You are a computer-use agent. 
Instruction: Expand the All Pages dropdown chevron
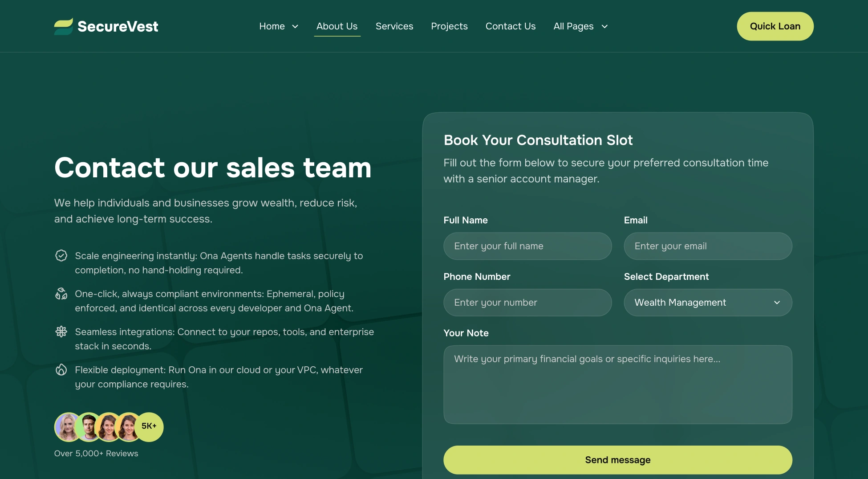(604, 26)
